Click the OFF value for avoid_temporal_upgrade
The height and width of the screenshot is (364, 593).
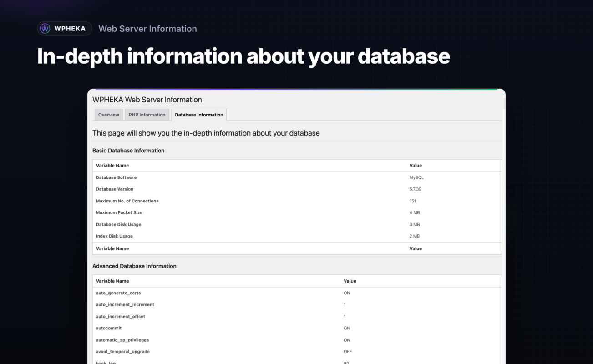point(348,352)
